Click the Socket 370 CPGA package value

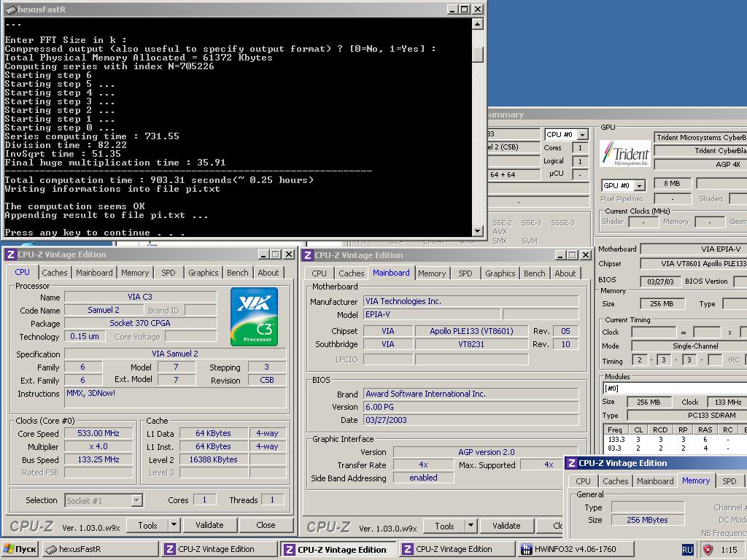[x=140, y=323]
